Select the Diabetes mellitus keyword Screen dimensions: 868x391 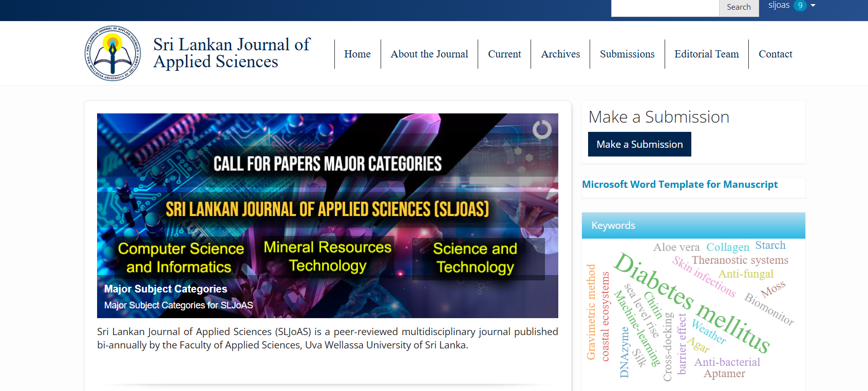(x=692, y=303)
